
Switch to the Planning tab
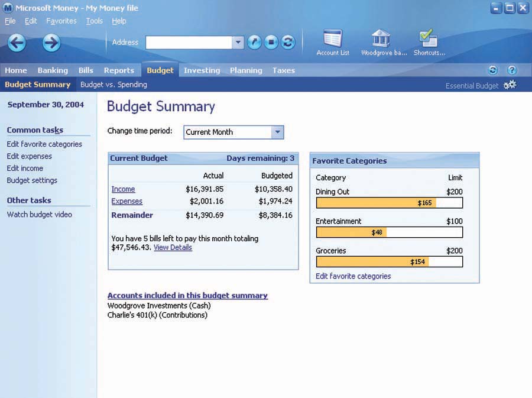[246, 70]
